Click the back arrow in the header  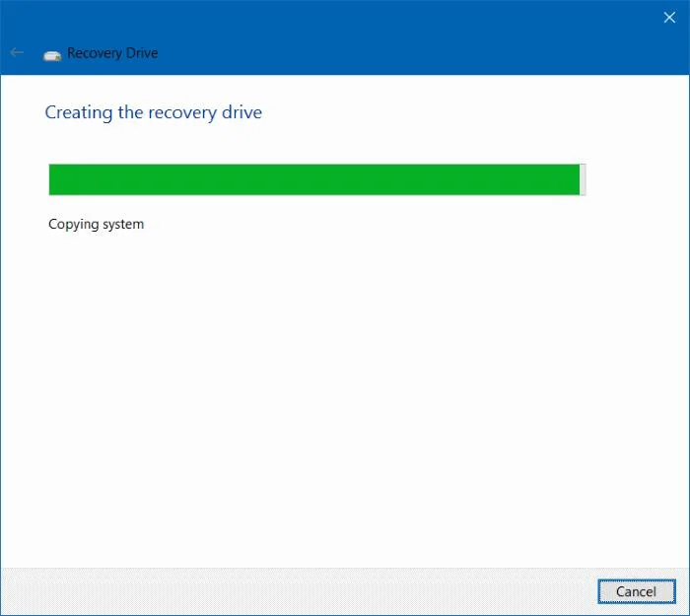(17, 53)
